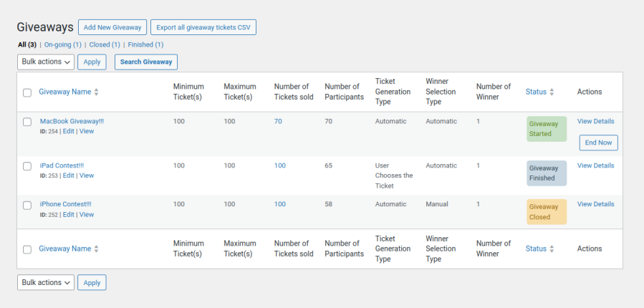The width and height of the screenshot is (644, 308).
Task: Show Closed giveaways filter
Action: click(x=105, y=44)
